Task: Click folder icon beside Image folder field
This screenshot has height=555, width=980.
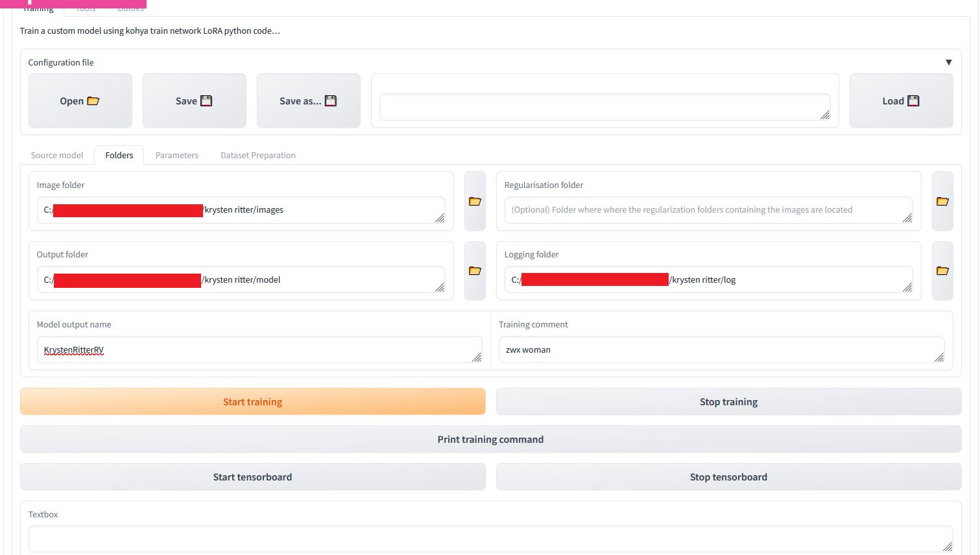Action: click(x=475, y=202)
